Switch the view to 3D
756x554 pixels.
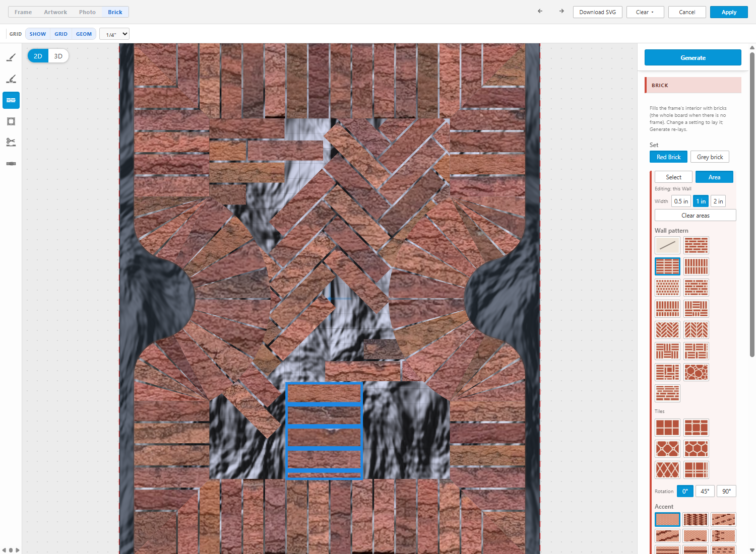coord(58,56)
